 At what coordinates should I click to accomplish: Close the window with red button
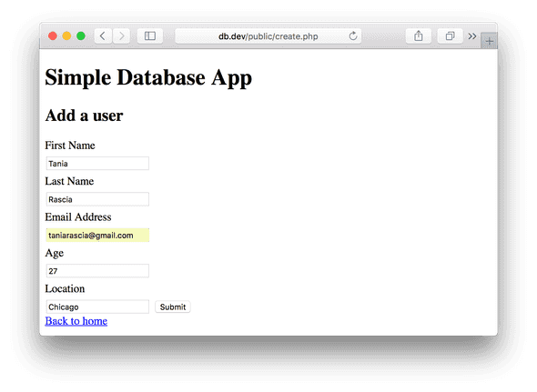(53, 36)
